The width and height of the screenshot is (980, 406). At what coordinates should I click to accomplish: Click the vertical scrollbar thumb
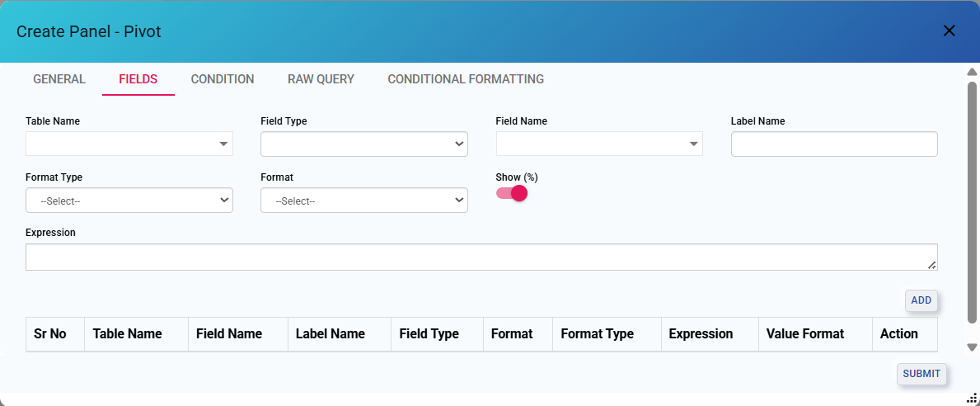pos(972,202)
